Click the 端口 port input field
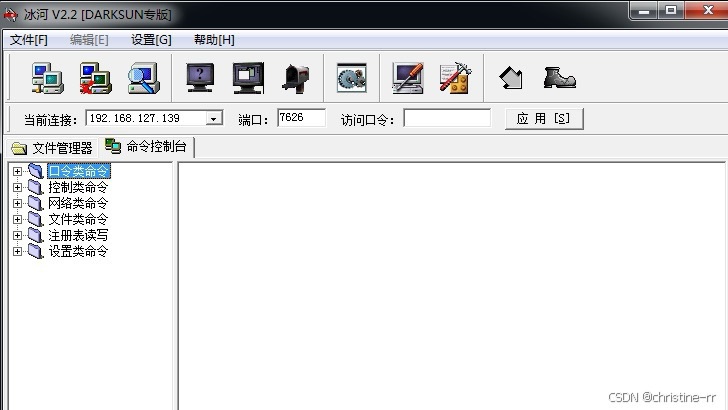 click(x=301, y=117)
